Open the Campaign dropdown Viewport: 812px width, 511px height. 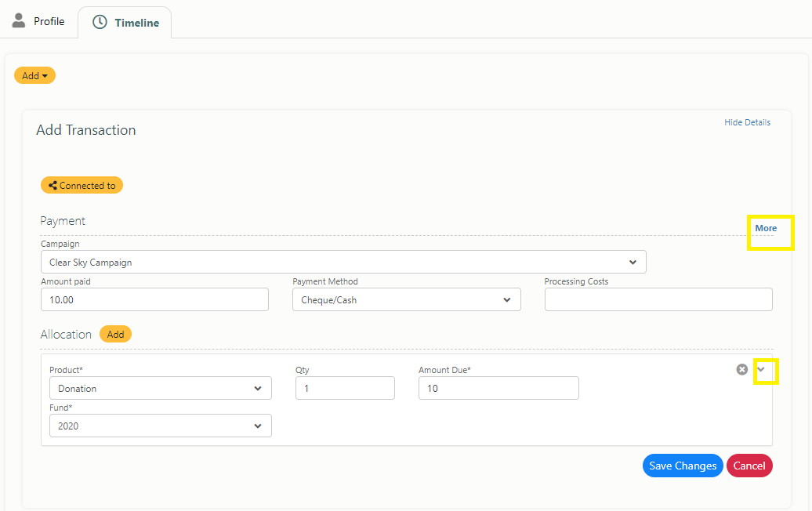point(343,262)
